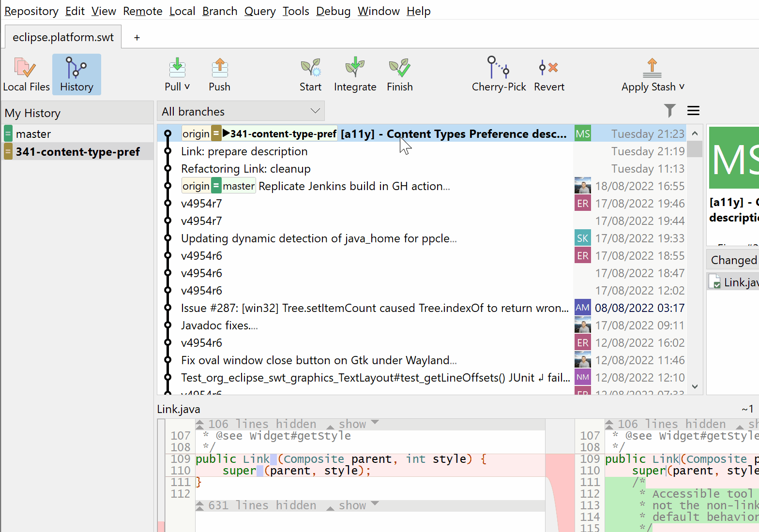
Task: Select 341-content-type-pref branch in sidebar
Action: pyautogui.click(x=78, y=151)
